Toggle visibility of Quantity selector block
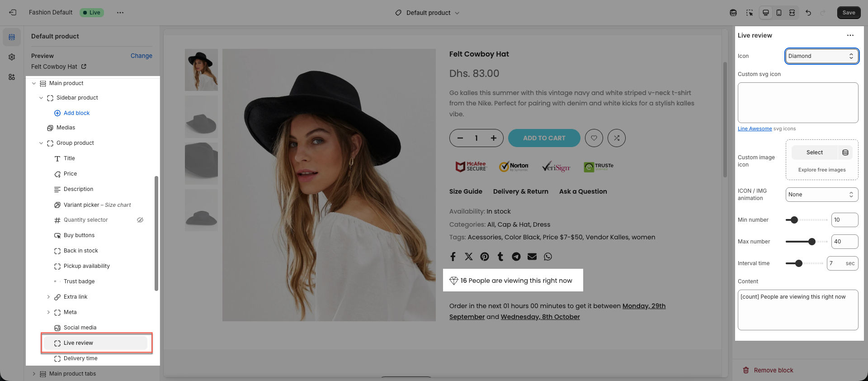The image size is (868, 381). 140,220
